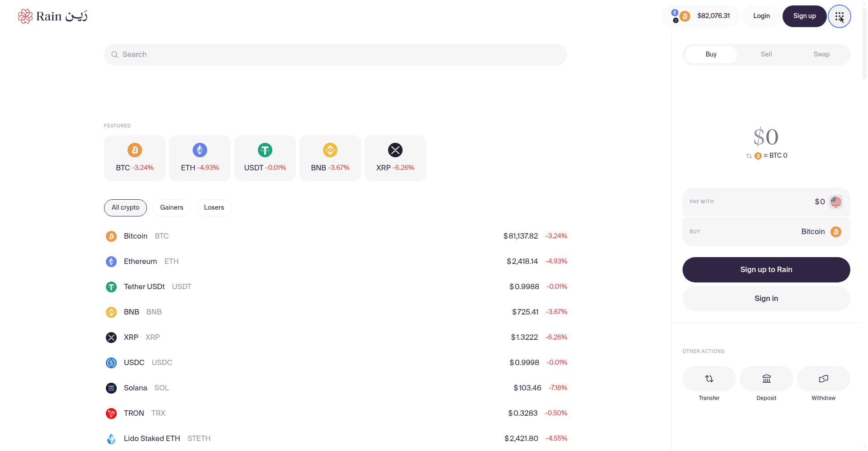Click the Rain logo

coord(52,16)
